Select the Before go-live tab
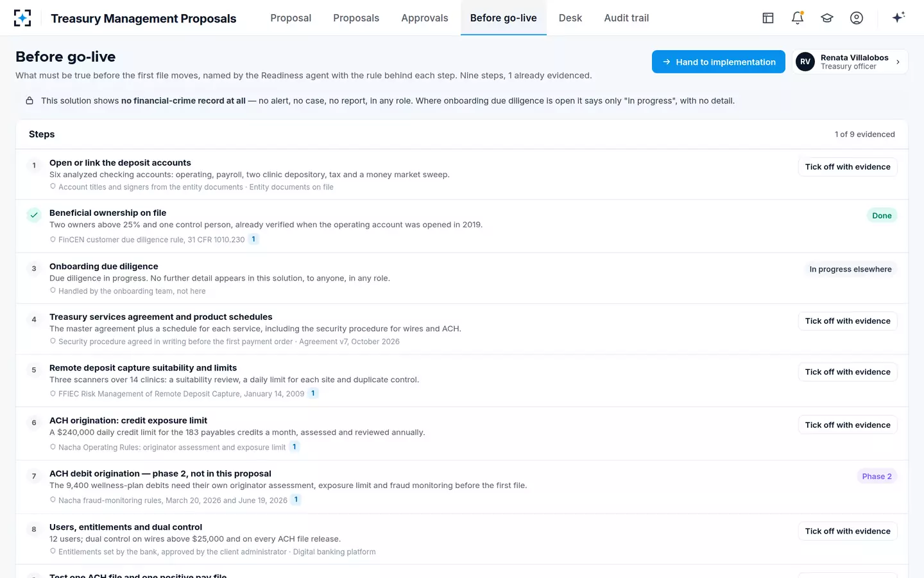This screenshot has width=924, height=578. click(x=504, y=18)
